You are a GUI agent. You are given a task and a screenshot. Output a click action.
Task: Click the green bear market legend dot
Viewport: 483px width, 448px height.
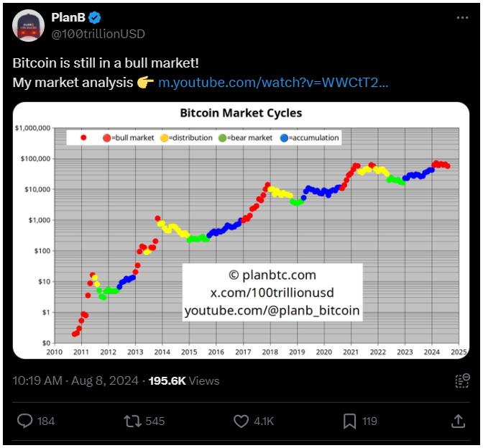224,137
